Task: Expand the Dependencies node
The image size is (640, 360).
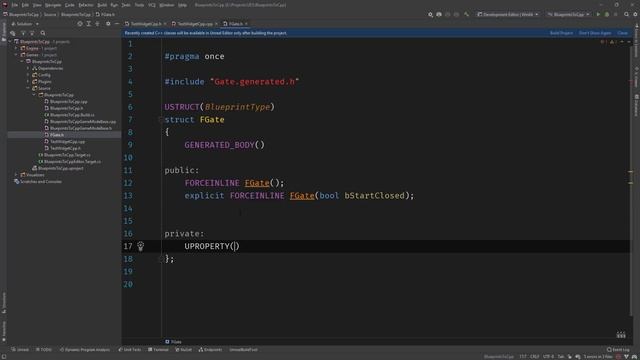Action: tap(28, 68)
